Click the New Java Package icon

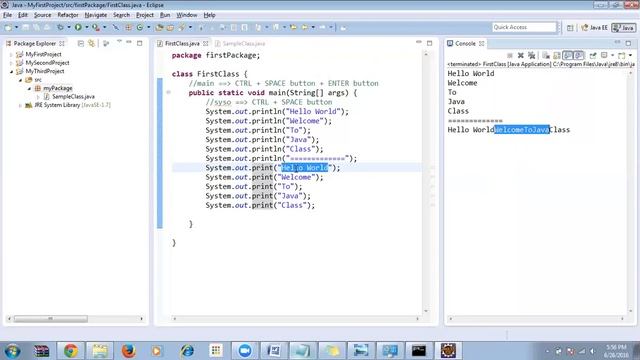[x=128, y=27]
